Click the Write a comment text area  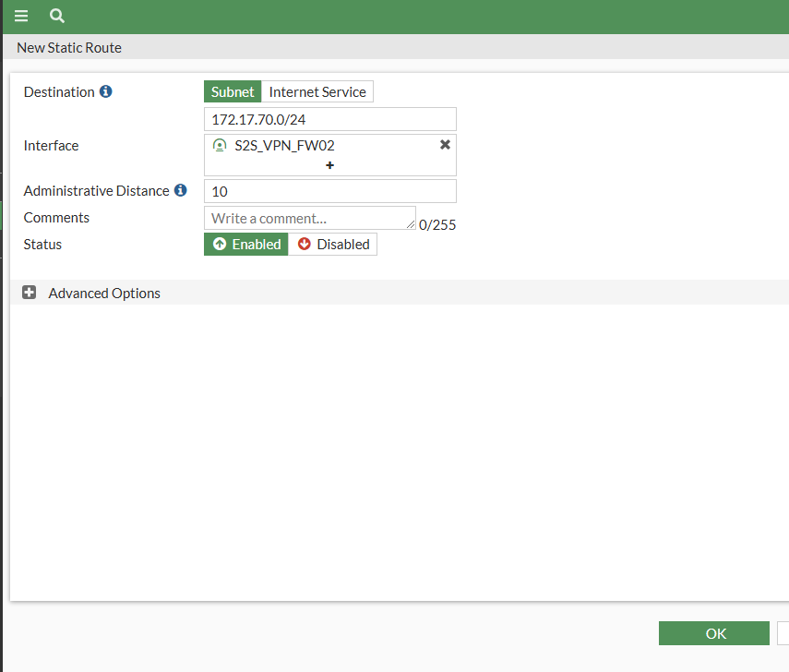point(310,218)
